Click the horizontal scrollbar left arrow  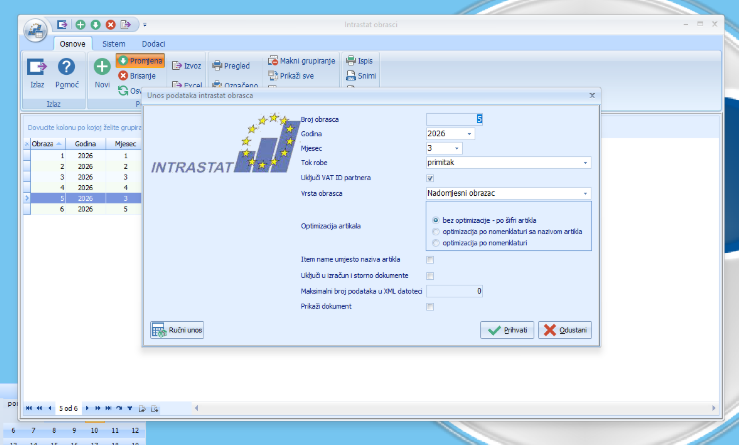(197, 408)
